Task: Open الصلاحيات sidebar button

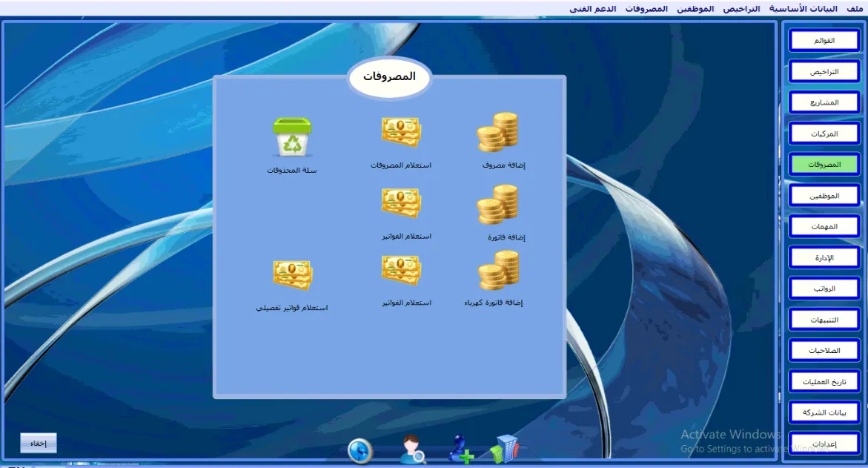Action: point(824,351)
